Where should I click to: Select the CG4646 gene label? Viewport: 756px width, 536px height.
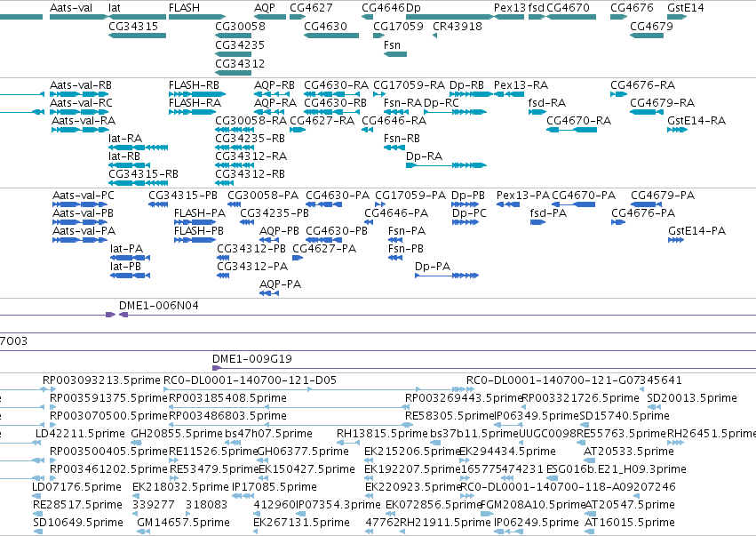click(383, 8)
